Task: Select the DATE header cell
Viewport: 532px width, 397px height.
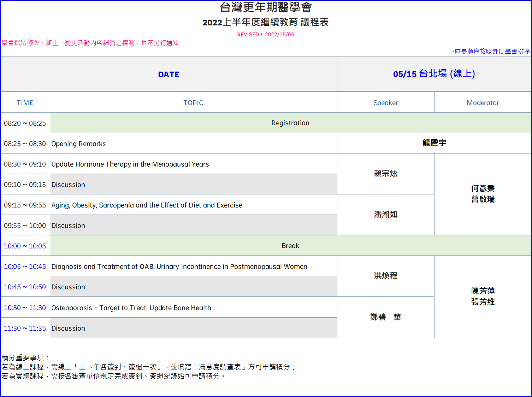Action: pyautogui.click(x=169, y=74)
